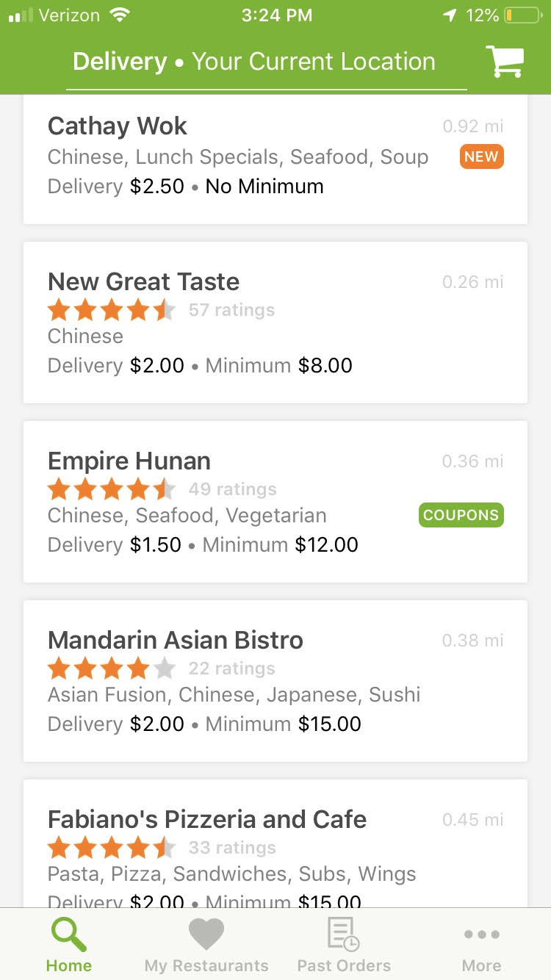
Task: Tap the Home search magnifier icon
Action: click(69, 935)
